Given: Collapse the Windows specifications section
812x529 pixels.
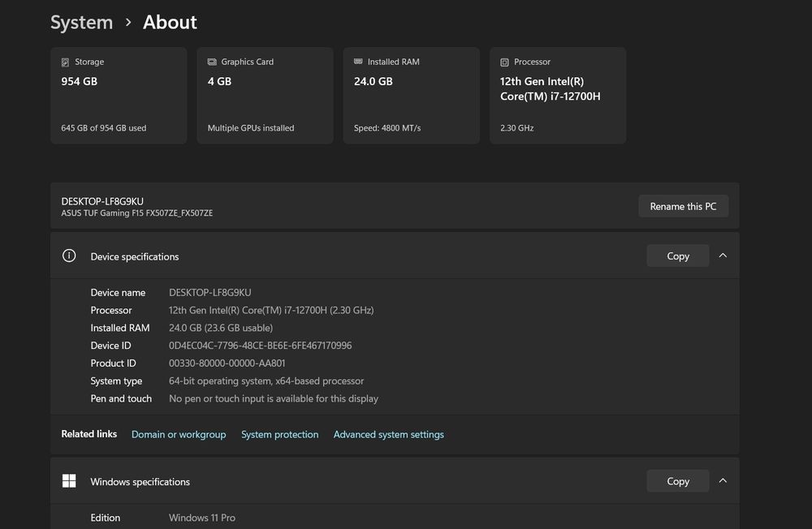Looking at the screenshot, I should (723, 481).
